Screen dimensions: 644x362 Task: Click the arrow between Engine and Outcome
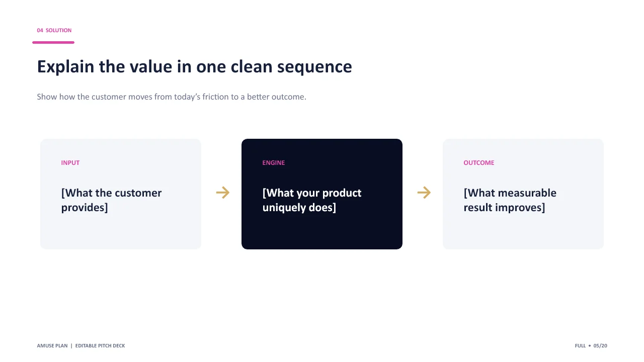click(424, 193)
